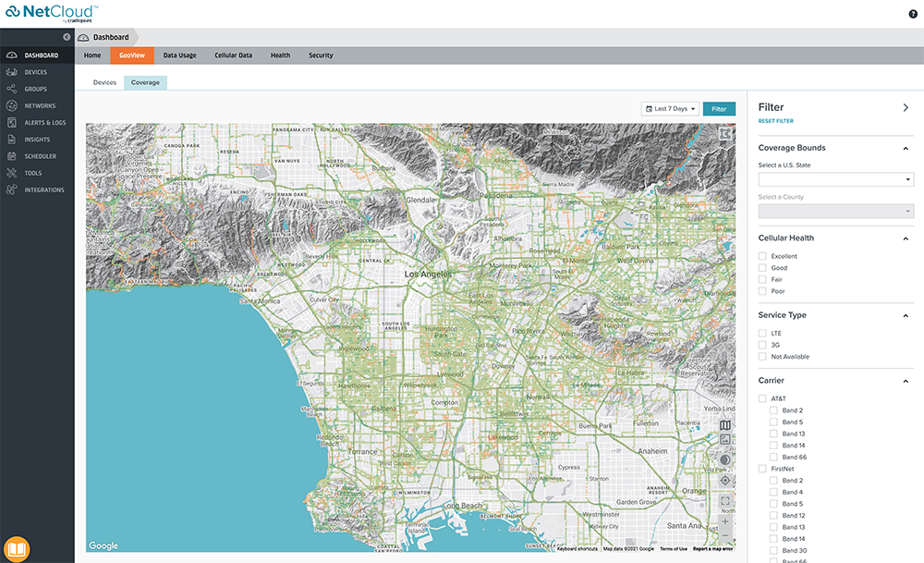Click the help question mark icon

click(913, 14)
